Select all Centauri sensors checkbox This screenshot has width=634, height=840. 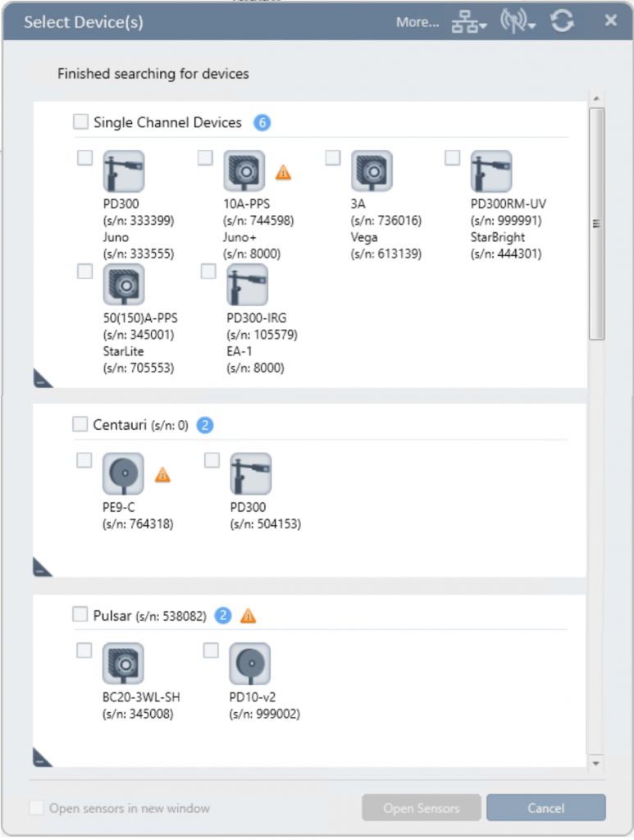(x=80, y=424)
